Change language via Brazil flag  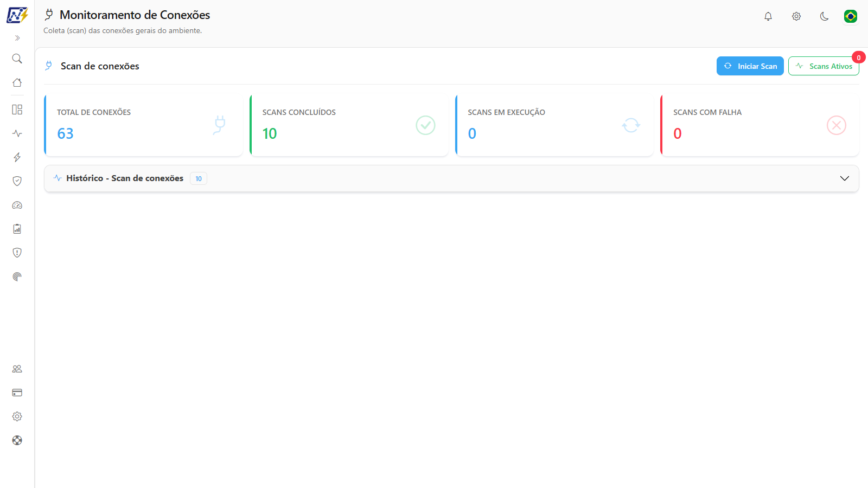[851, 16]
